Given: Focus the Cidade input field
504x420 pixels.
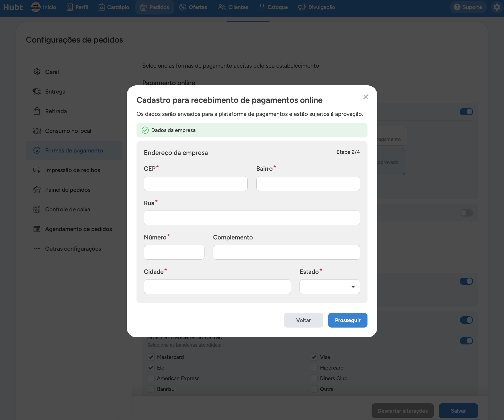Looking at the screenshot, I should coord(217,287).
